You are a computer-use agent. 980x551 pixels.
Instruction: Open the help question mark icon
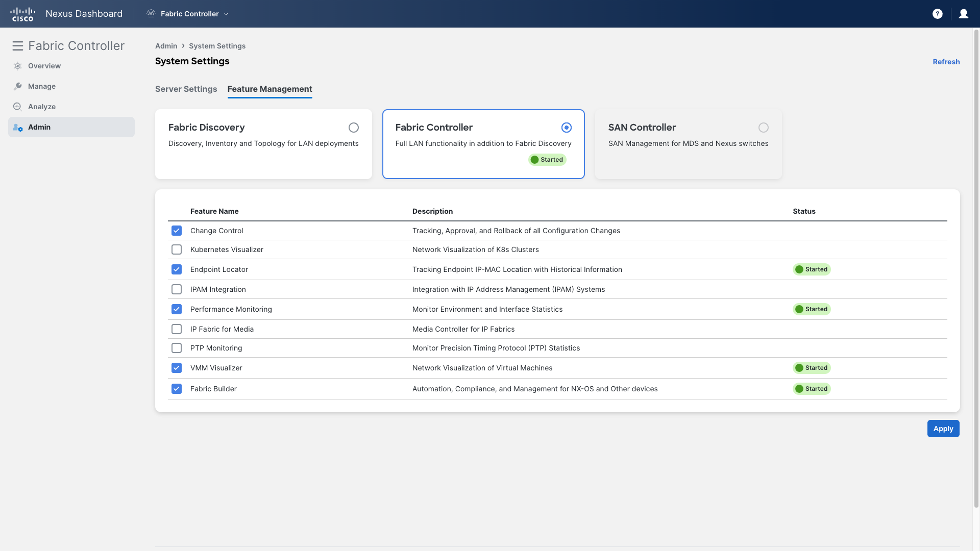(x=938, y=14)
